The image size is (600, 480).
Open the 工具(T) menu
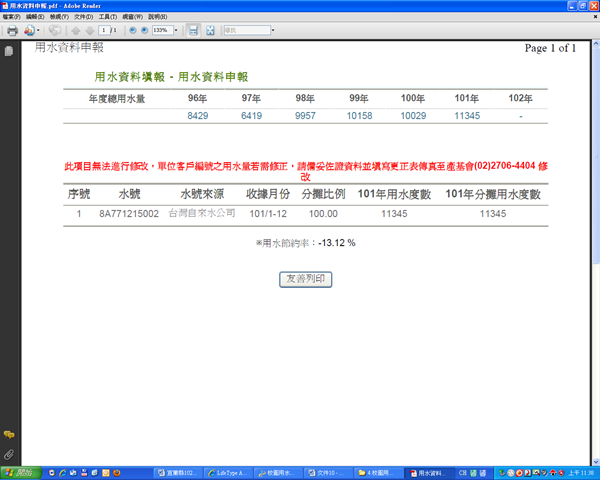(x=108, y=17)
